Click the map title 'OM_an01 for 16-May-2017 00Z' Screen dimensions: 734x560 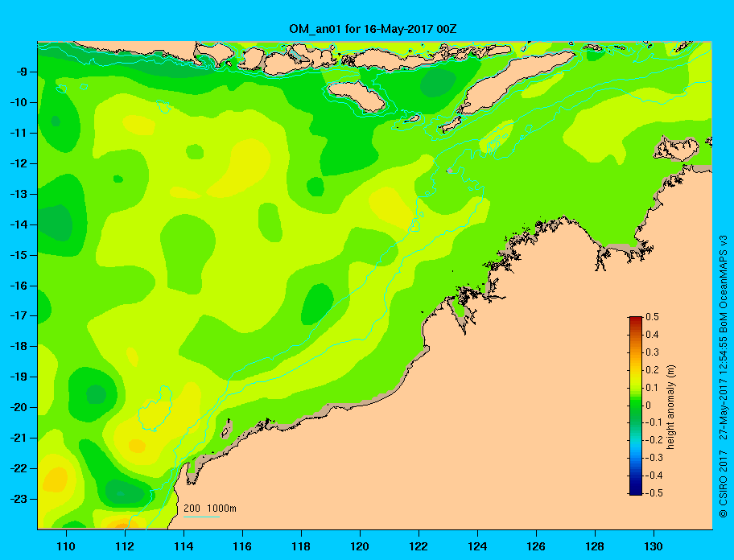tap(373, 29)
